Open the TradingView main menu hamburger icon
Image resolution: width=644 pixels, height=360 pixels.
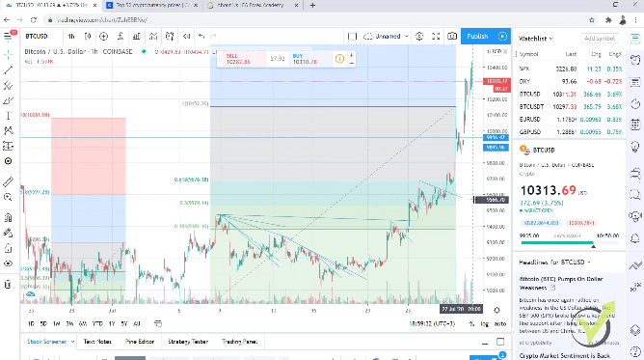pyautogui.click(x=8, y=36)
